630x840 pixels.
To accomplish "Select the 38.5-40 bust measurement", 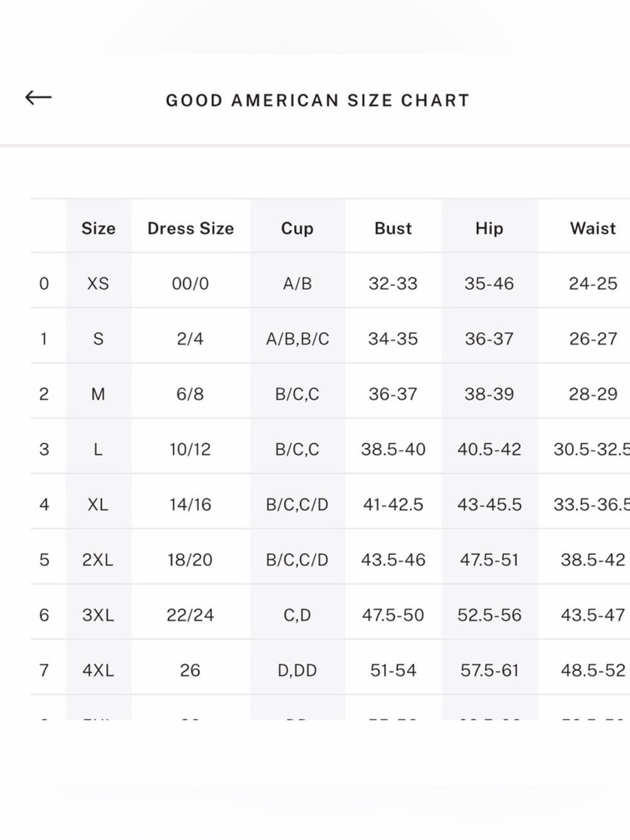I will coord(393,449).
